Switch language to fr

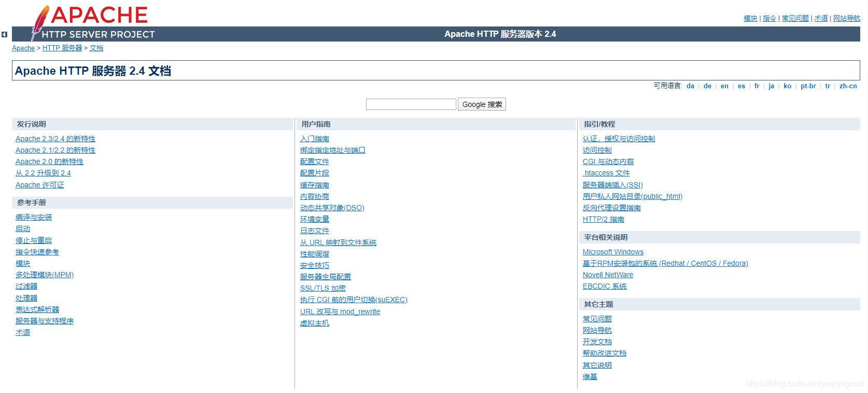click(x=757, y=86)
